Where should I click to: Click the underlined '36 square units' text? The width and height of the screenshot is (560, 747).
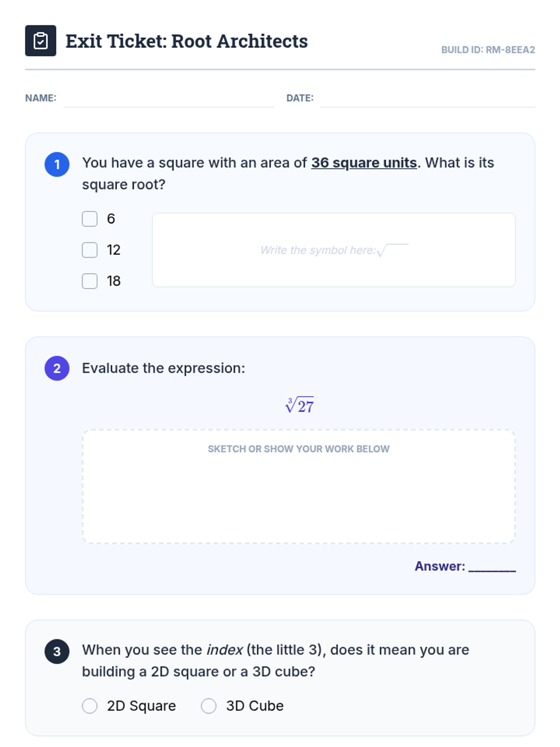[x=364, y=162]
